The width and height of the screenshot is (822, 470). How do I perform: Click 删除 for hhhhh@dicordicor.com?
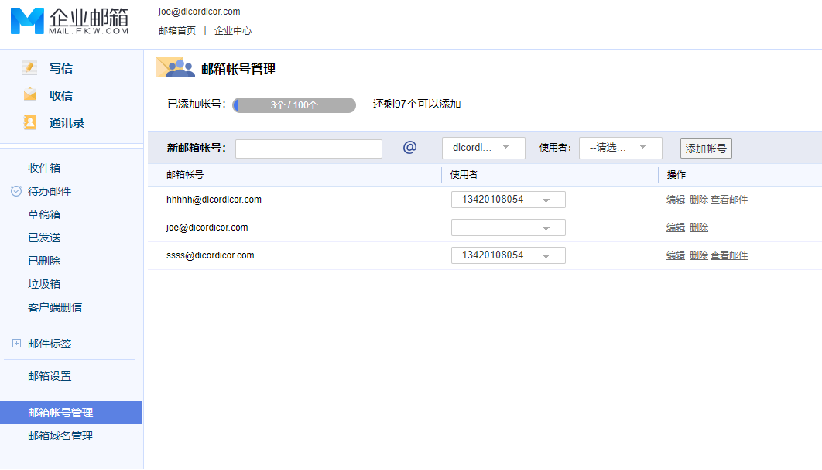[699, 200]
